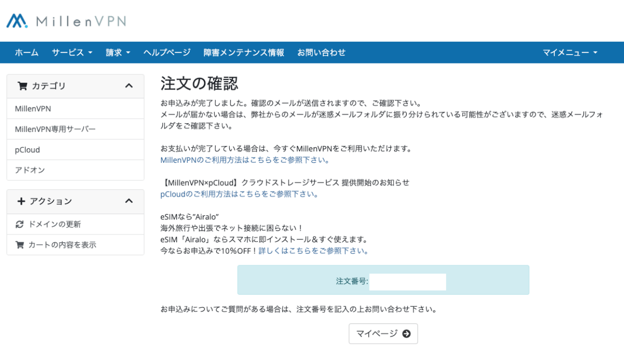
Task: Collapse the アクション panel chevron
Action: [129, 201]
